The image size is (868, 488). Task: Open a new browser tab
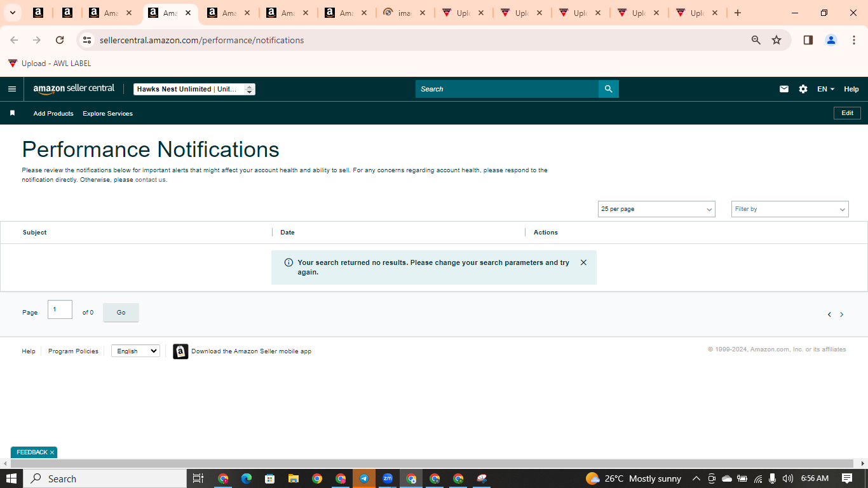738,13
